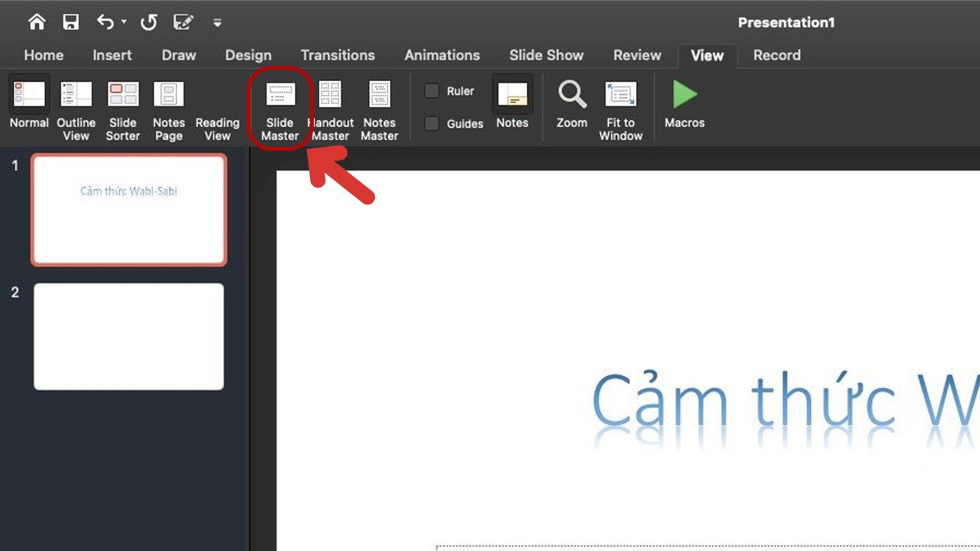Image resolution: width=980 pixels, height=551 pixels.
Task: Open the Notes Master view
Action: (380, 112)
